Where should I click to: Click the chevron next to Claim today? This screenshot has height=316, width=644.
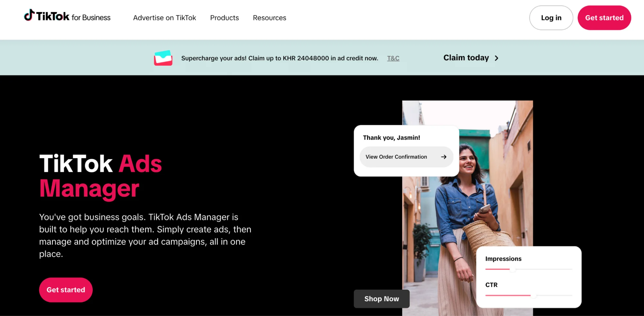[x=497, y=58]
